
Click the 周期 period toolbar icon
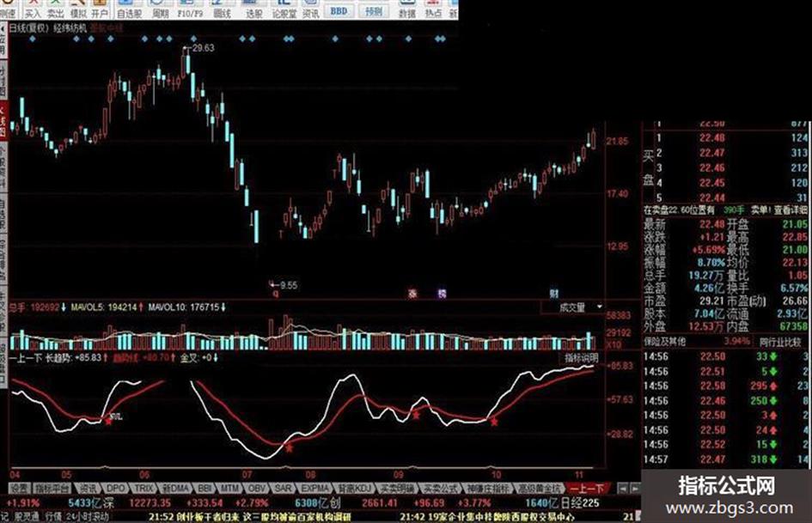[160, 9]
